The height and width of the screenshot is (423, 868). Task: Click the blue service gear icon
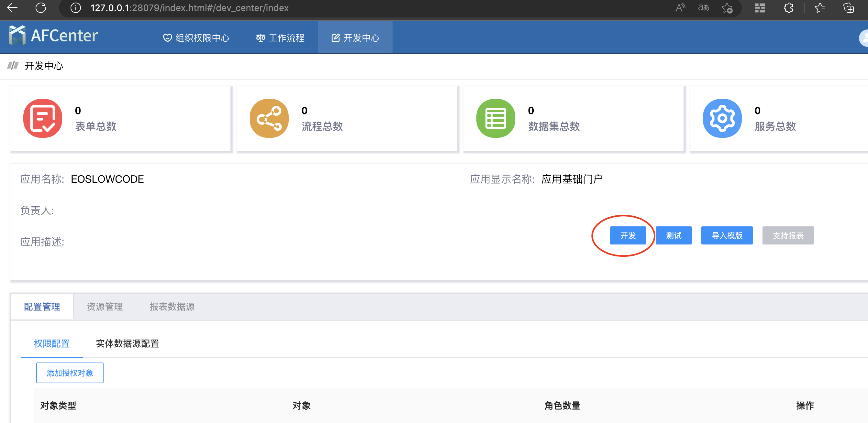pyautogui.click(x=722, y=118)
